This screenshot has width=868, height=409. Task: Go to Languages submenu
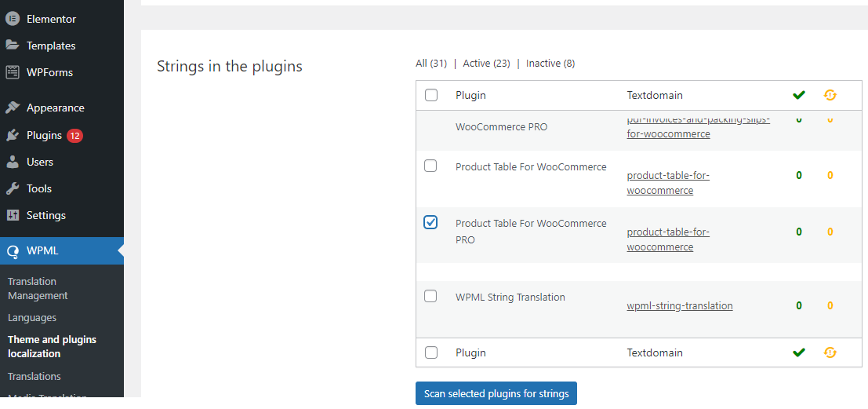point(32,318)
